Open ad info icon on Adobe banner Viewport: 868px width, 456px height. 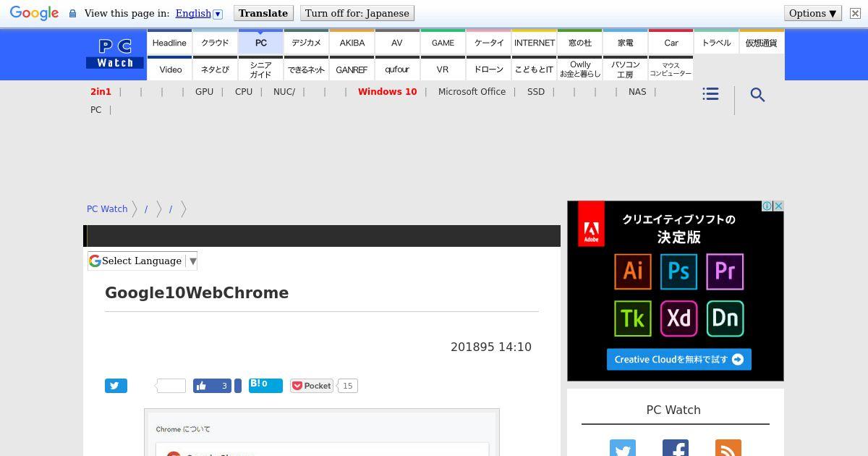pyautogui.click(x=767, y=206)
